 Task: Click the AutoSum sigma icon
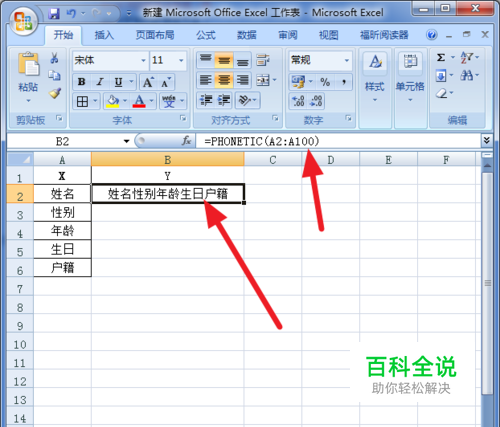coord(441,58)
